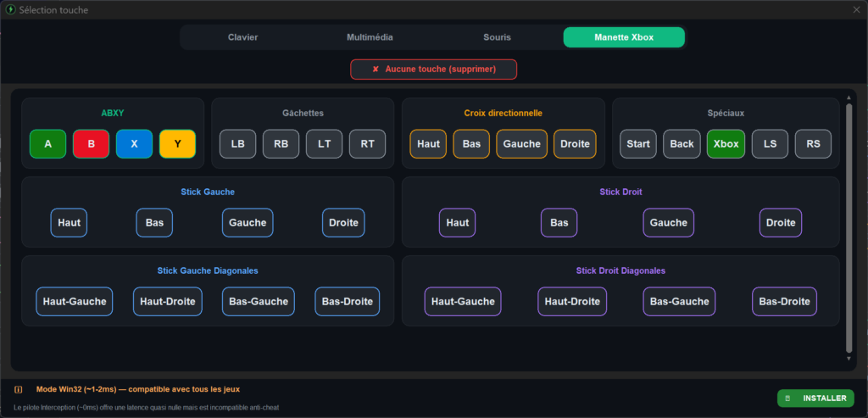The width and height of the screenshot is (868, 418).
Task: Choose the blue X button
Action: (135, 144)
